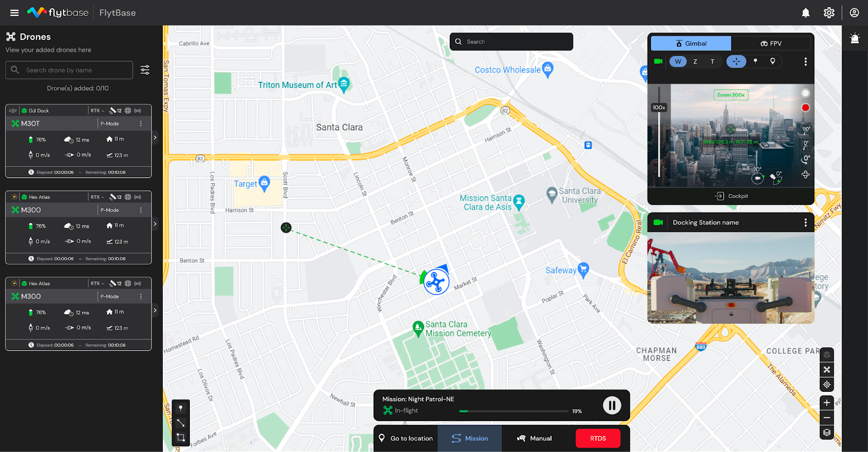Click the 20° camera tilt indicator

(757, 175)
